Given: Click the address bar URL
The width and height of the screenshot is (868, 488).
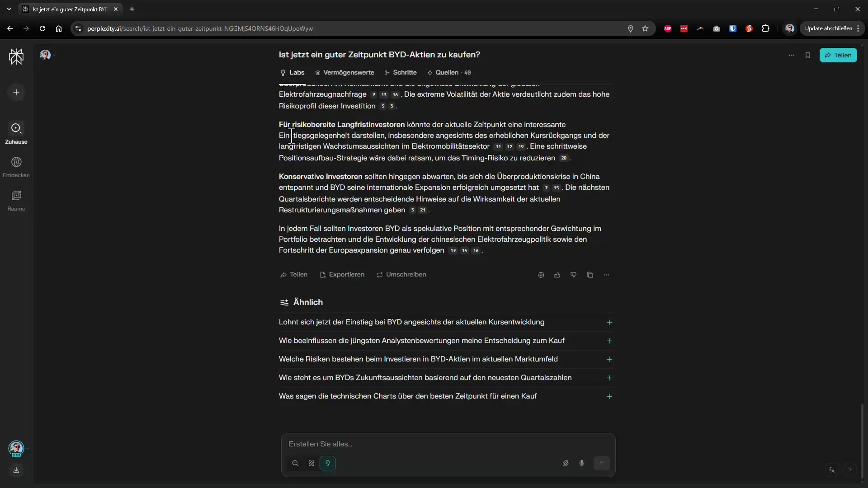Looking at the screenshot, I should (200, 28).
